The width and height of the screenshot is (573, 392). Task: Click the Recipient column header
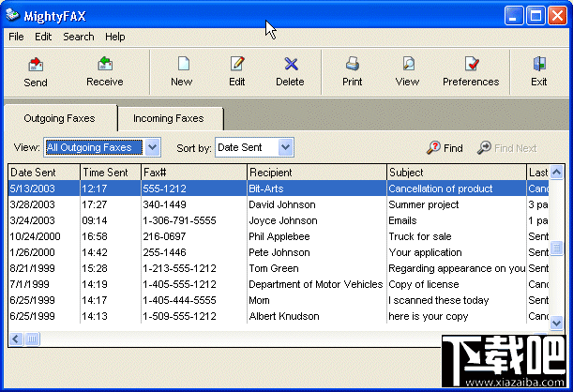click(317, 172)
